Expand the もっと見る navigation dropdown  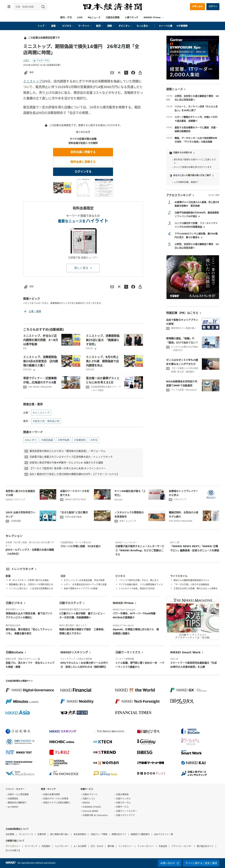(x=143, y=26)
